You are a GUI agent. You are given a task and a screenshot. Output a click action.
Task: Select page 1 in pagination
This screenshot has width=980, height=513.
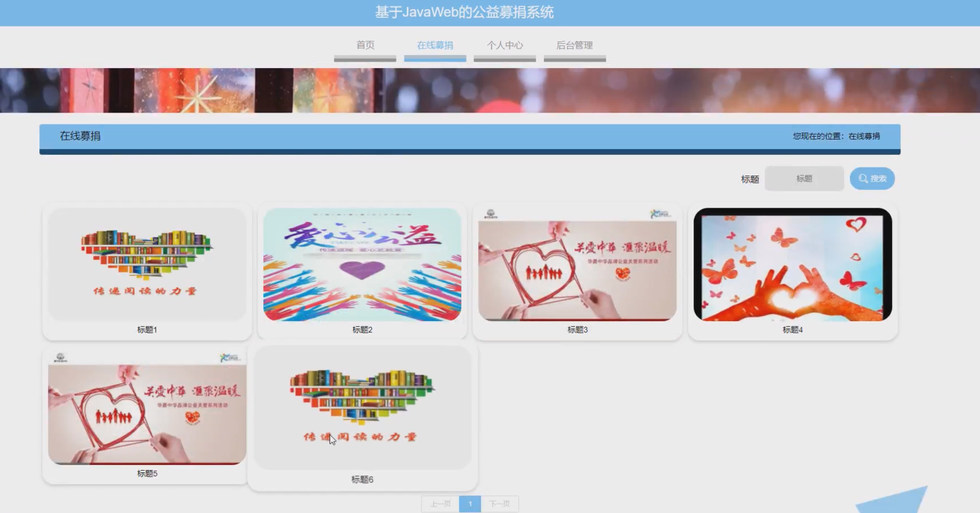pos(470,504)
